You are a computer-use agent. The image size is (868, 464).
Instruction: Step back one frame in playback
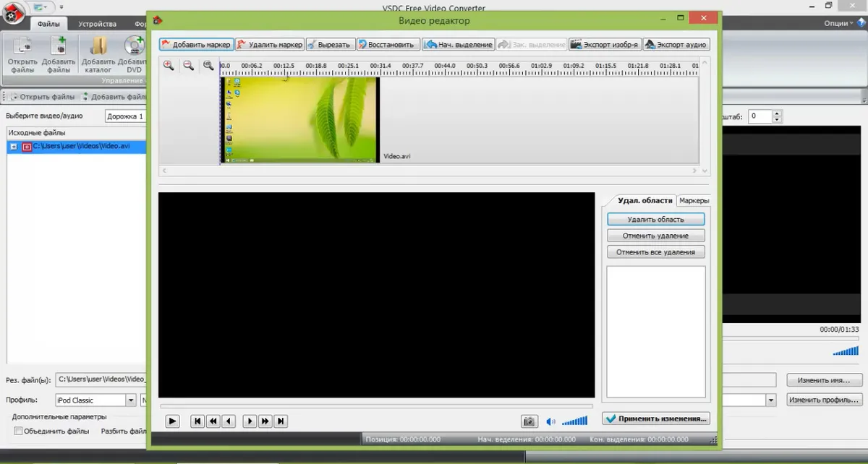[229, 421]
